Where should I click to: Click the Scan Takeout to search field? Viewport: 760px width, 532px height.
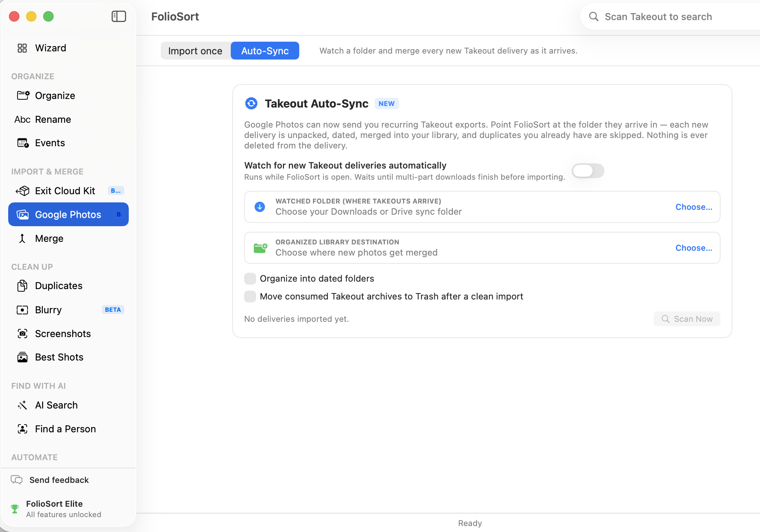coord(670,17)
